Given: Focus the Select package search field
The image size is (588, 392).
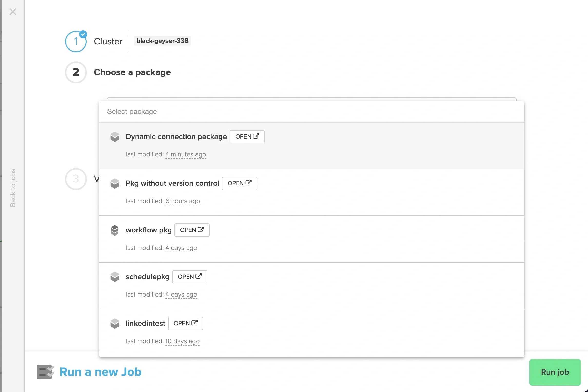Looking at the screenshot, I should click(x=311, y=112).
